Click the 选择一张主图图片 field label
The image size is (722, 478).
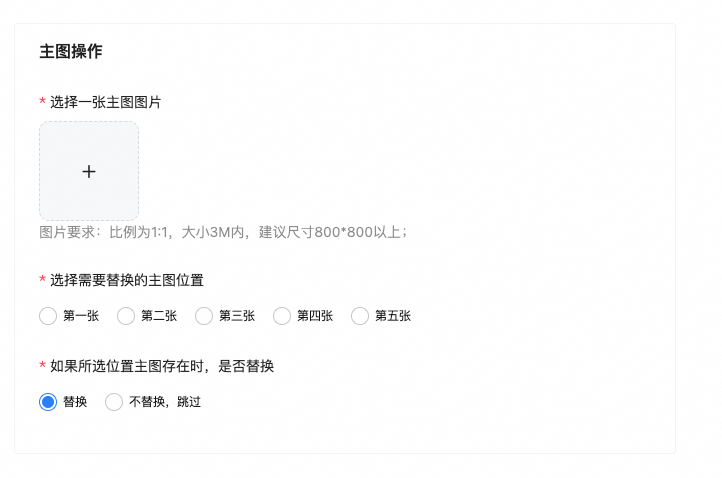pos(105,102)
